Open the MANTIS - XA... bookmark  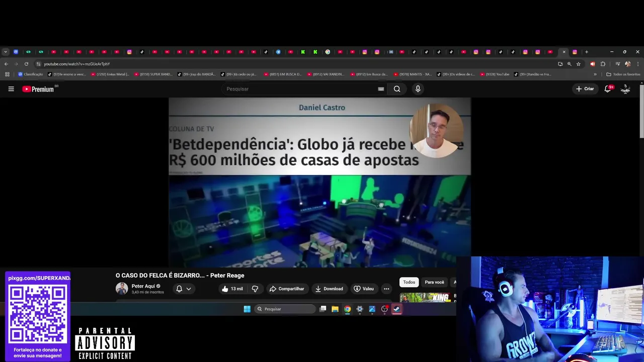413,74
